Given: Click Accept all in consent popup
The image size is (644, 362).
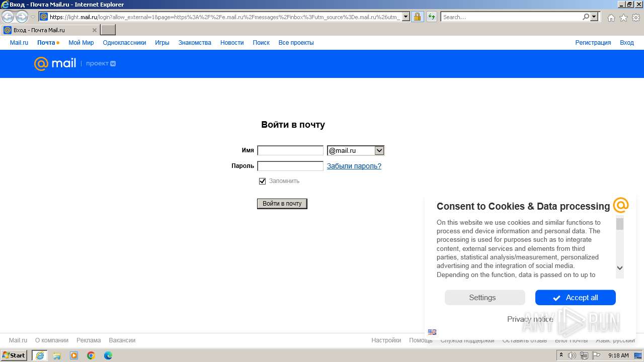Looking at the screenshot, I should click(x=576, y=298).
